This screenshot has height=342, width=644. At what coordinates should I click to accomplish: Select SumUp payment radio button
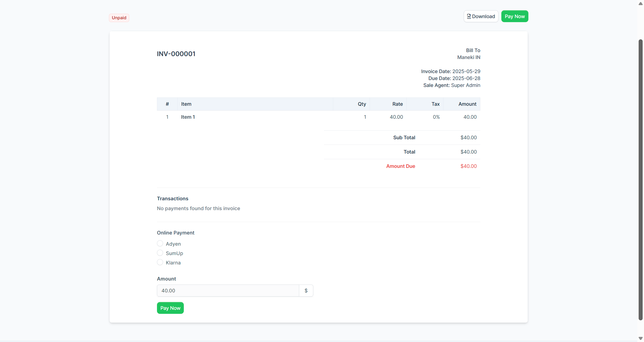click(x=160, y=253)
